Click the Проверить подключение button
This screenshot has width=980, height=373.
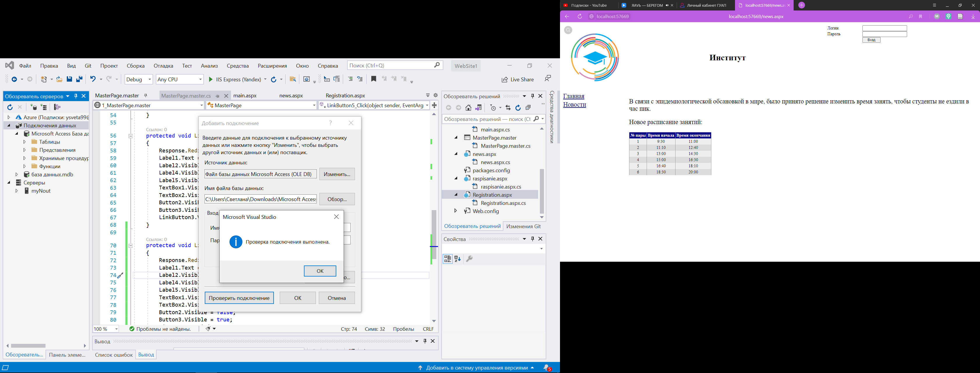click(x=239, y=298)
